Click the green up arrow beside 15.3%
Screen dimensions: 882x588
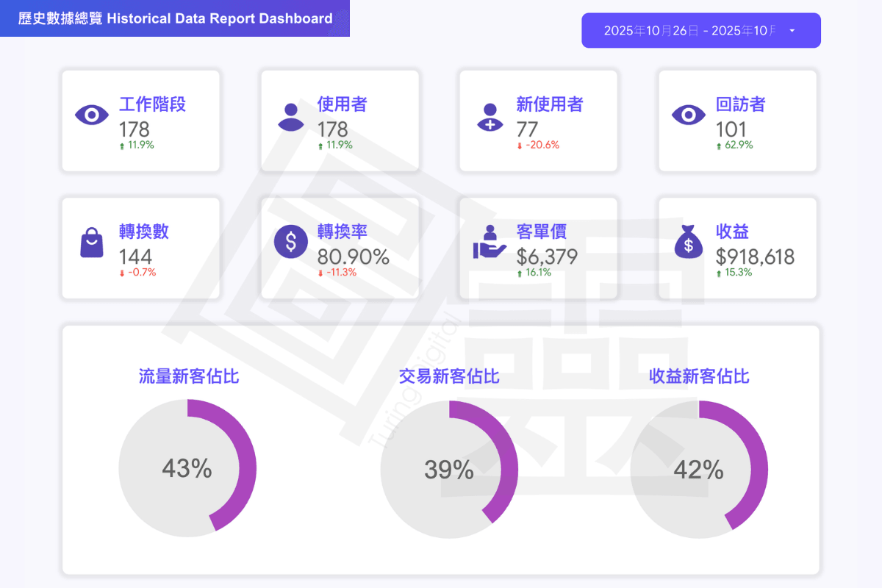click(x=719, y=273)
